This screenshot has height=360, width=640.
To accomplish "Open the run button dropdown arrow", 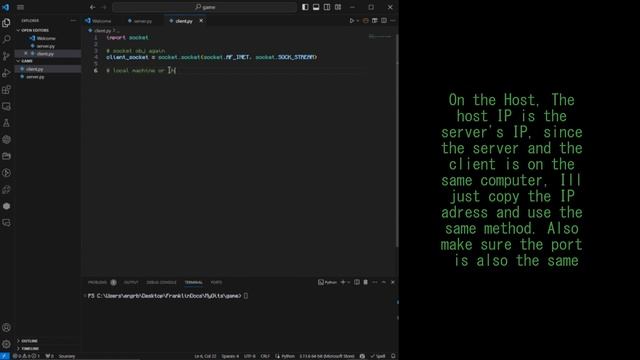I will tap(358, 20).
